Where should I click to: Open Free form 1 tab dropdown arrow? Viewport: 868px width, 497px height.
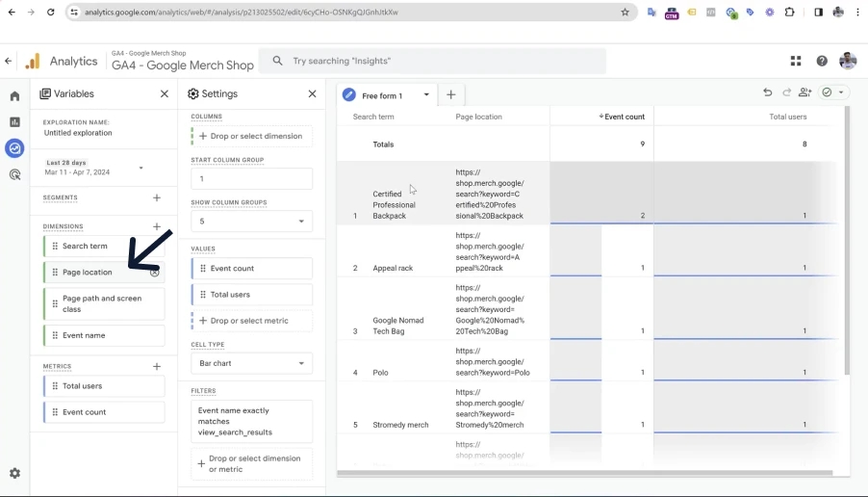[x=426, y=94]
